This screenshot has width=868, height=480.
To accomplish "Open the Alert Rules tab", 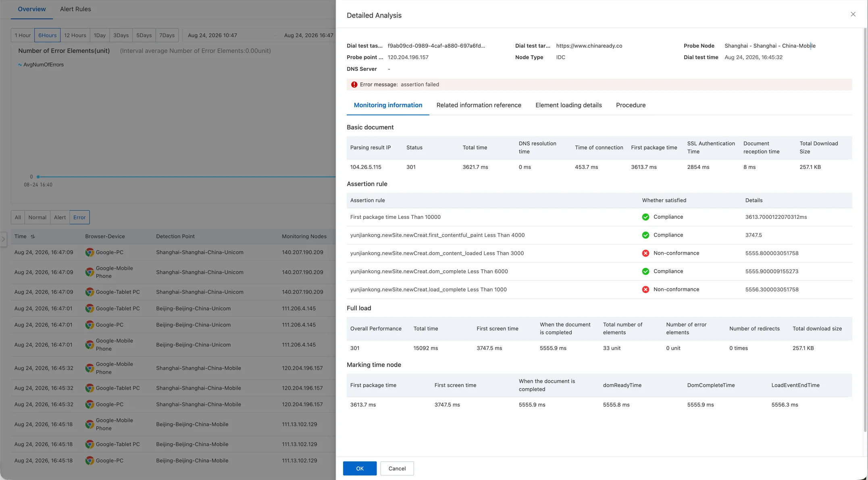I will 75,9.
